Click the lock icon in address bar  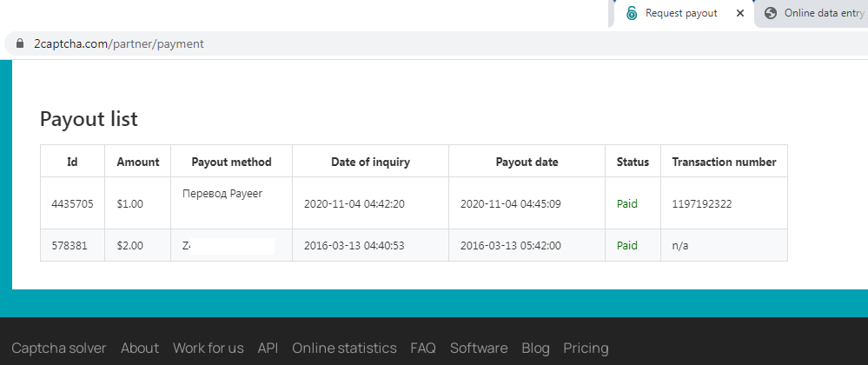coord(21,43)
